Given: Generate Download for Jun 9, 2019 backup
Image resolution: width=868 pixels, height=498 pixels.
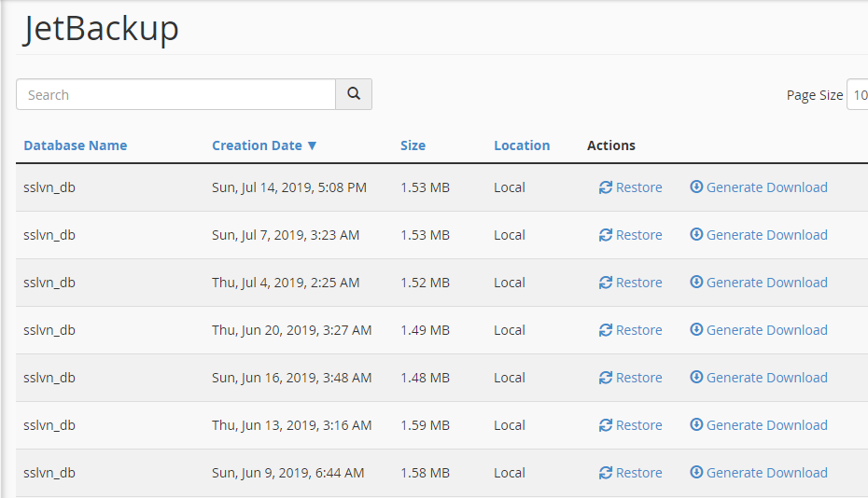Looking at the screenshot, I should click(766, 473).
